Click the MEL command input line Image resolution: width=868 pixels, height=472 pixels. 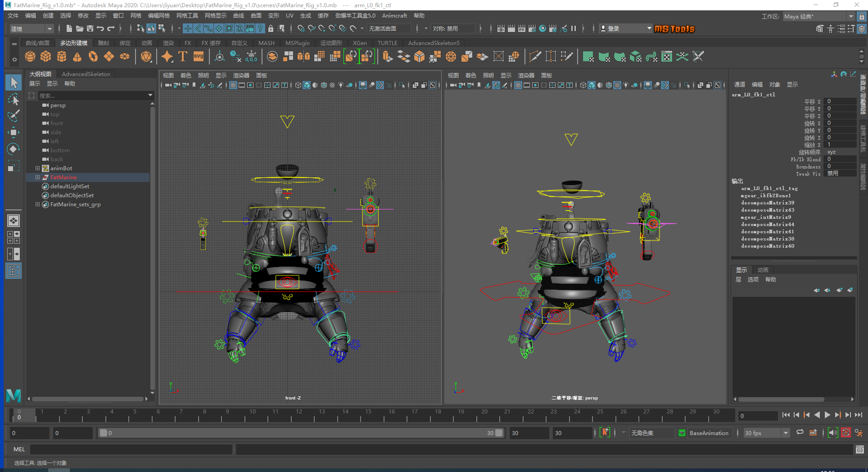(x=131, y=449)
